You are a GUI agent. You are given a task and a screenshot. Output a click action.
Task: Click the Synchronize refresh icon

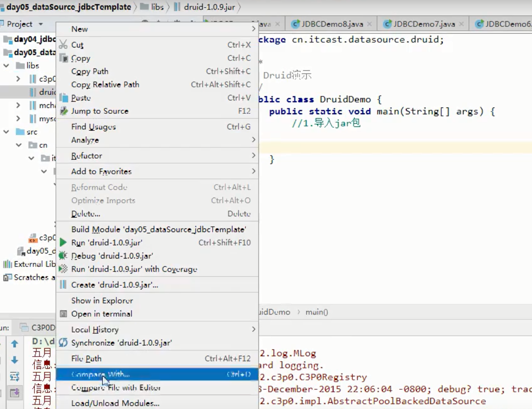pyautogui.click(x=63, y=342)
